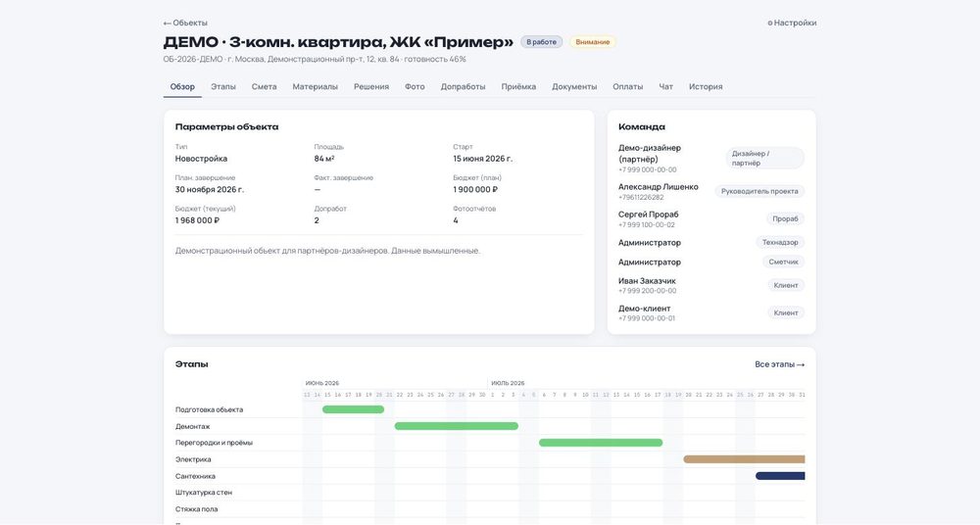
Task: Switch to the Фото tab
Action: [x=415, y=87]
